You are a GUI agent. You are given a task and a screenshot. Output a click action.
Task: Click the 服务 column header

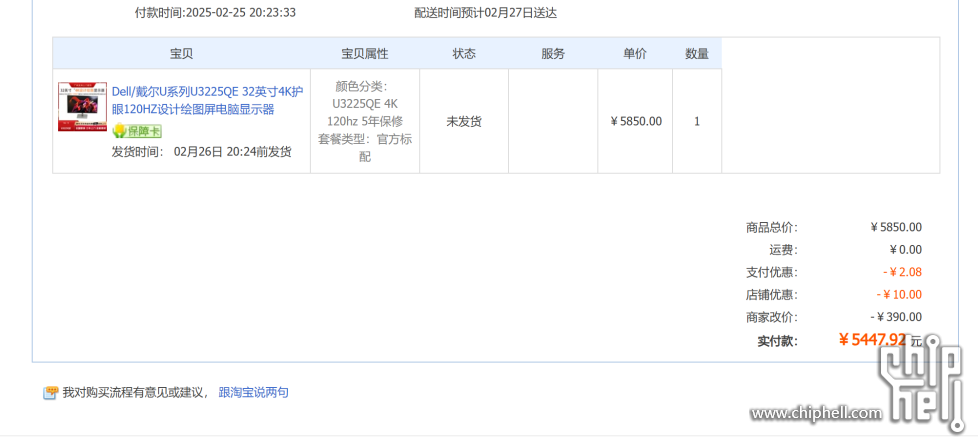[553, 54]
